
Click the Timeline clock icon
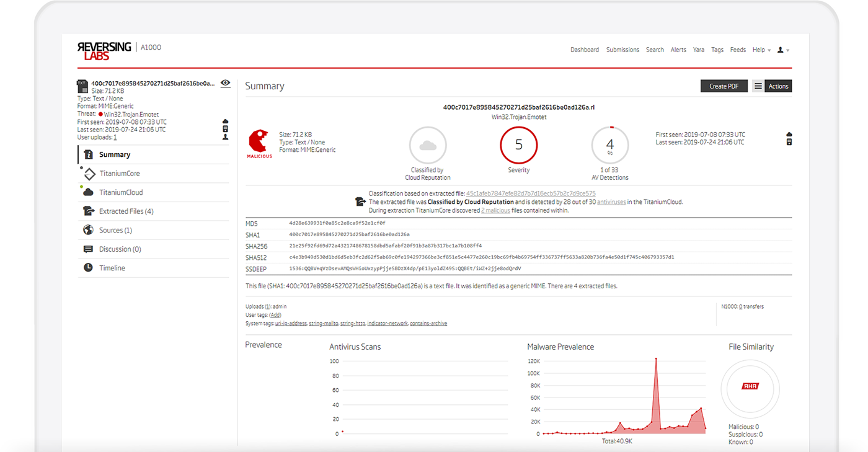88,268
